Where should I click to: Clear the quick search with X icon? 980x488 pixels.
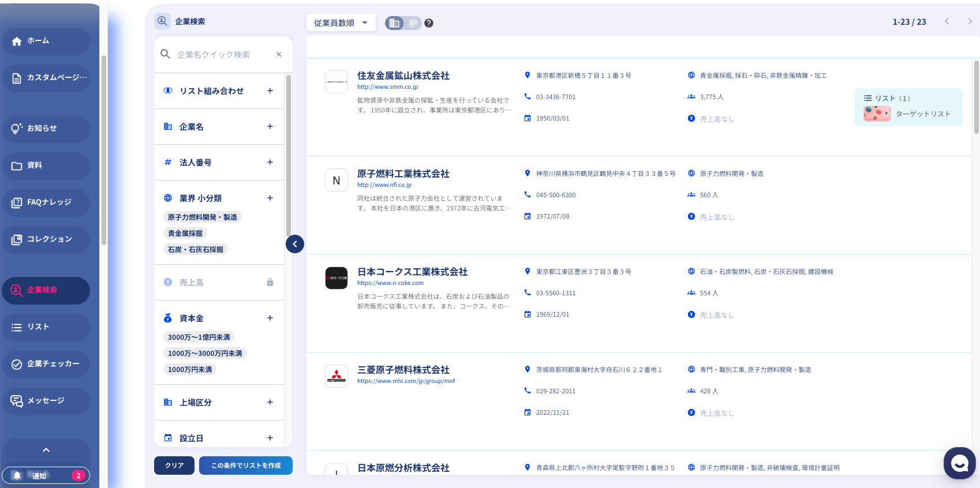pyautogui.click(x=279, y=54)
